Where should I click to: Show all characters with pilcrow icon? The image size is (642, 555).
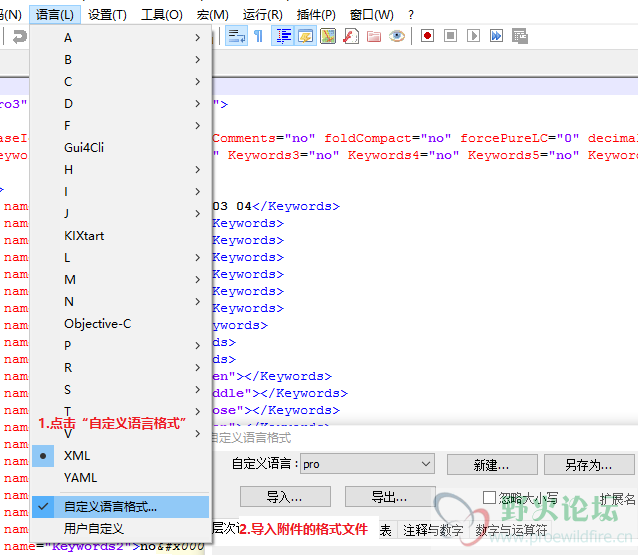click(x=259, y=36)
